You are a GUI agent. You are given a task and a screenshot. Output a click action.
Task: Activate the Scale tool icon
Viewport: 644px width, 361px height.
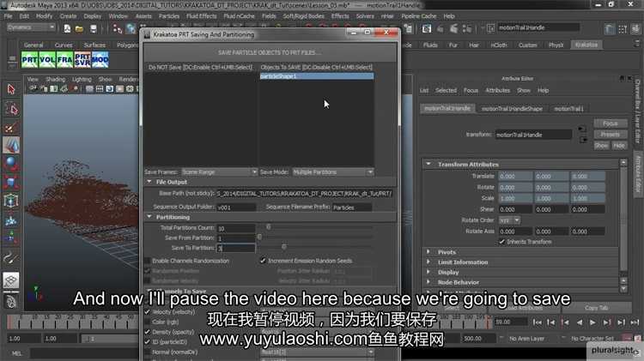[11, 182]
